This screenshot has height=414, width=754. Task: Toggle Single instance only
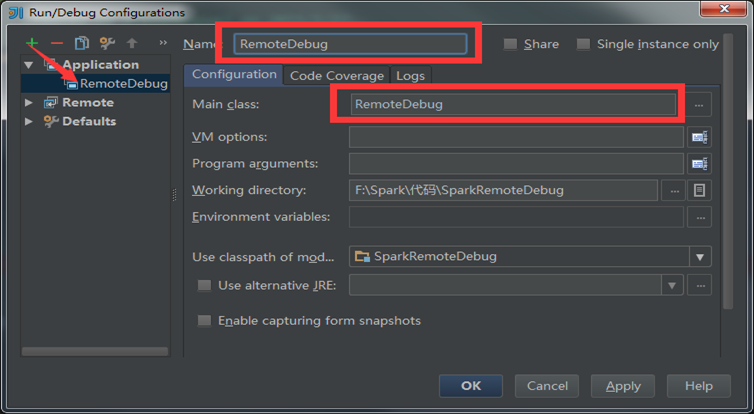583,44
